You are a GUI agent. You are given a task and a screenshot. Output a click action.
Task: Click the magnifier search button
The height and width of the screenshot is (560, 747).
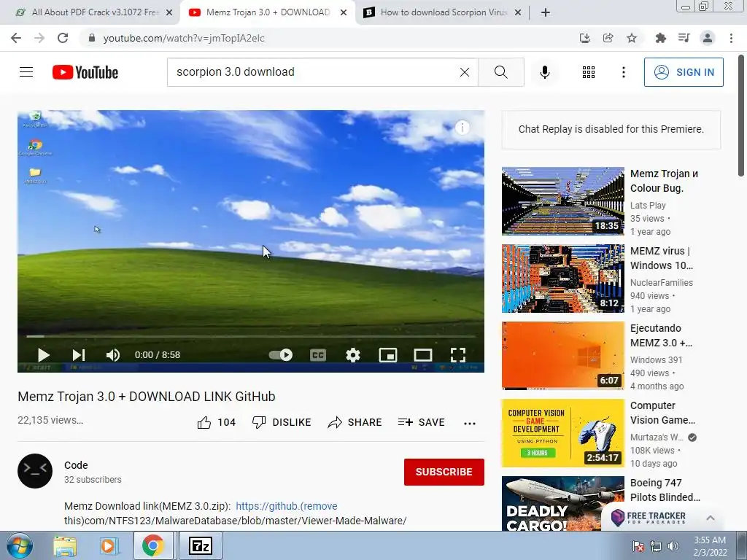click(500, 72)
